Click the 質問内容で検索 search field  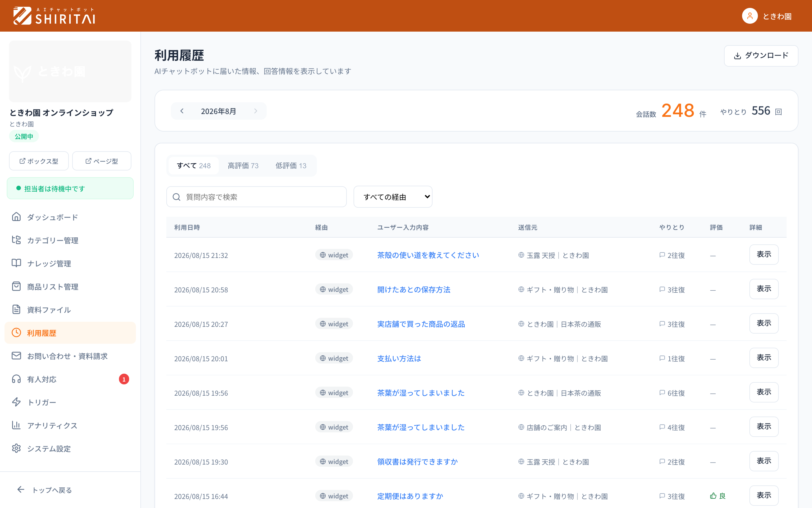coord(256,197)
